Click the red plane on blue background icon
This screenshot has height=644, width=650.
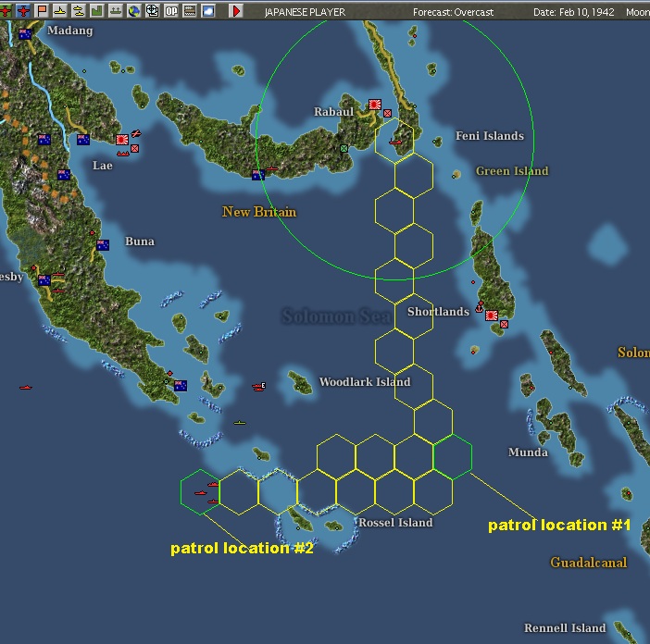coord(24,11)
